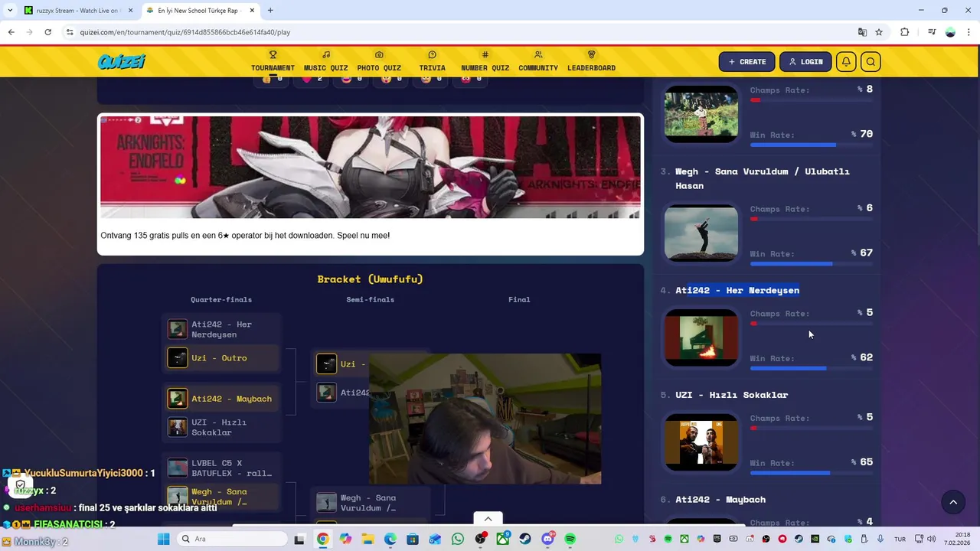Image resolution: width=980 pixels, height=551 pixels.
Task: Open Microsoft Edge from the taskbar
Action: pyautogui.click(x=390, y=539)
